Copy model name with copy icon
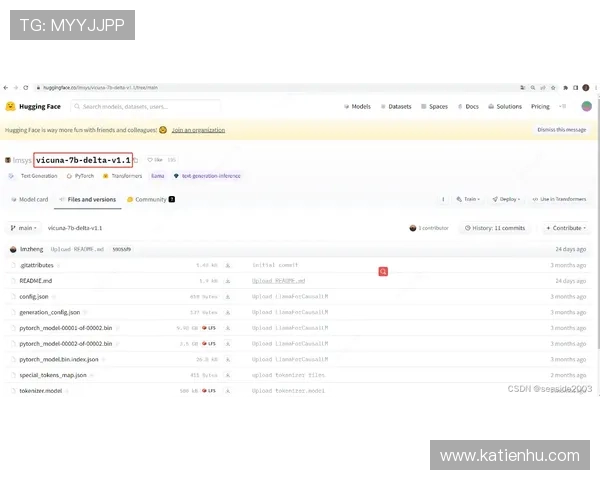Screen dimensions: 600x480 coord(136,160)
